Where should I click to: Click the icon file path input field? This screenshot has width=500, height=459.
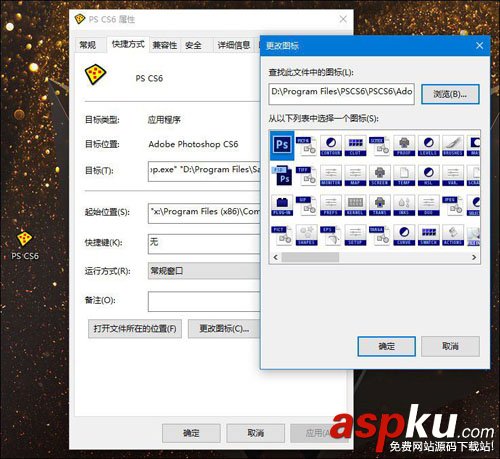pyautogui.click(x=342, y=94)
